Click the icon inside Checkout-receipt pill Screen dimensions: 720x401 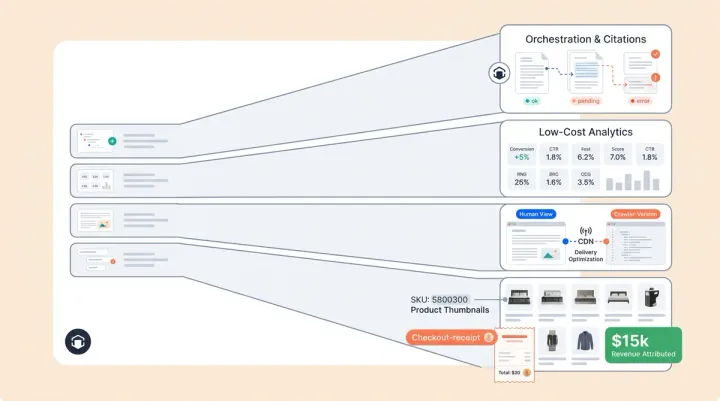489,338
